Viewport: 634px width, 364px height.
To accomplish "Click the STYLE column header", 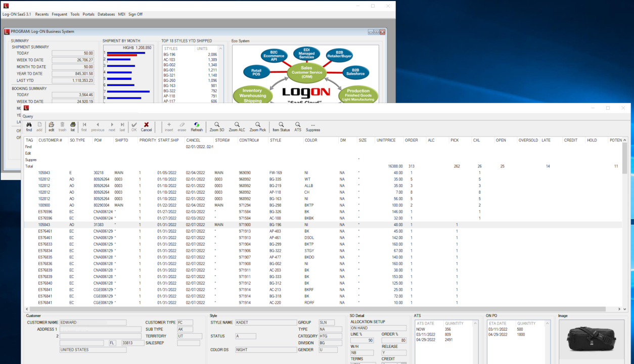I will [276, 140].
